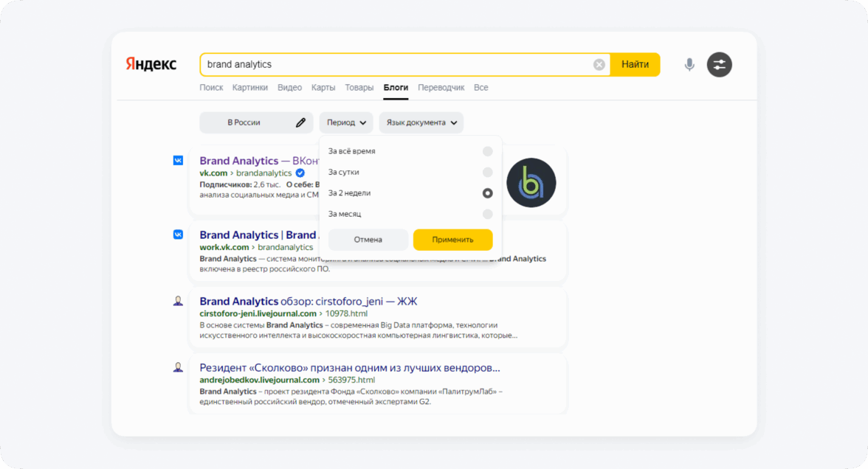
Task: Switch to the Переводчик tab
Action: click(441, 87)
